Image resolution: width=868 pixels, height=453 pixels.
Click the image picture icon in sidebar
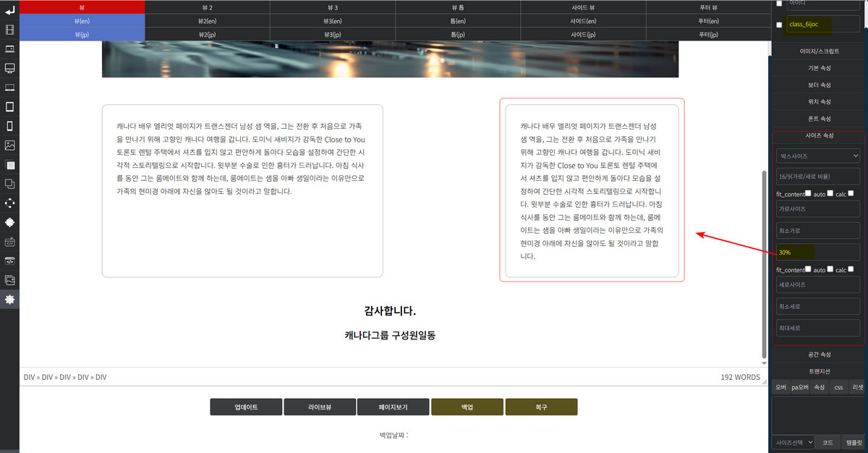[x=9, y=145]
